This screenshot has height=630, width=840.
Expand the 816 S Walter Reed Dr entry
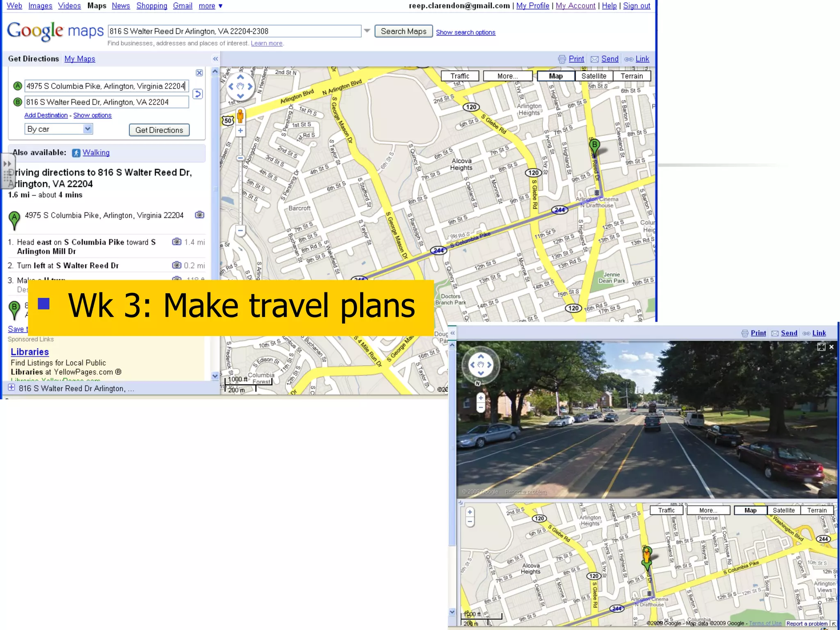click(11, 388)
